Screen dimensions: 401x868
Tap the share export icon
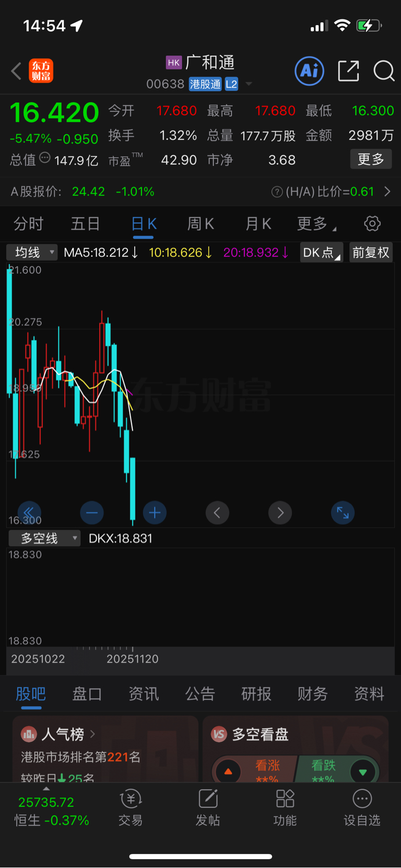coord(348,71)
